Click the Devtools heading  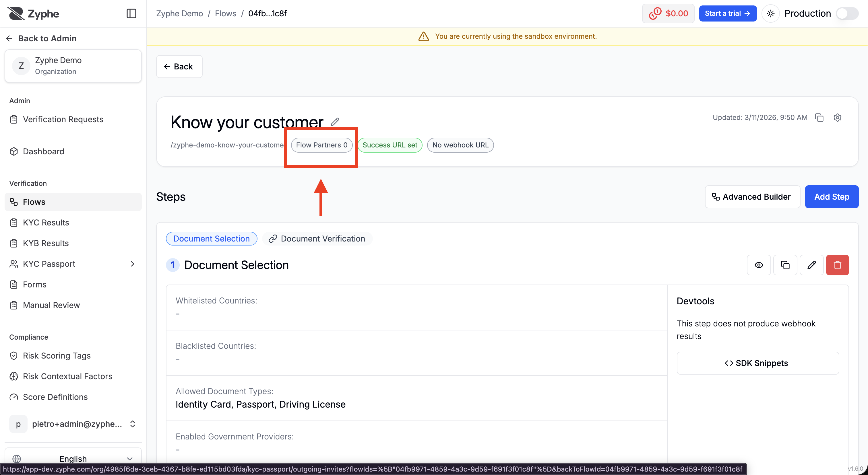click(695, 301)
